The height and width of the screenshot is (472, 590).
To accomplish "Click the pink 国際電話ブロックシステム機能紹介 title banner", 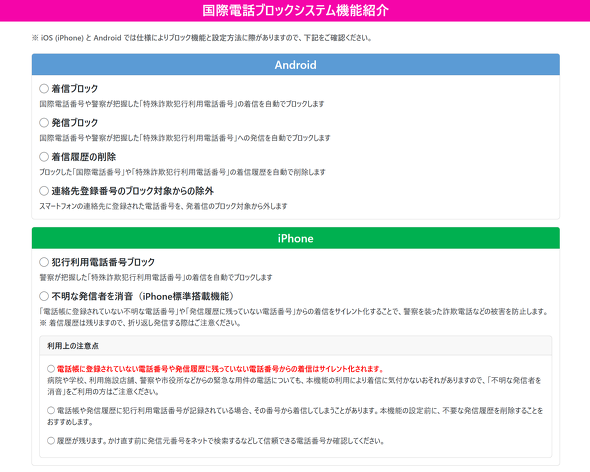I will click(x=295, y=11).
